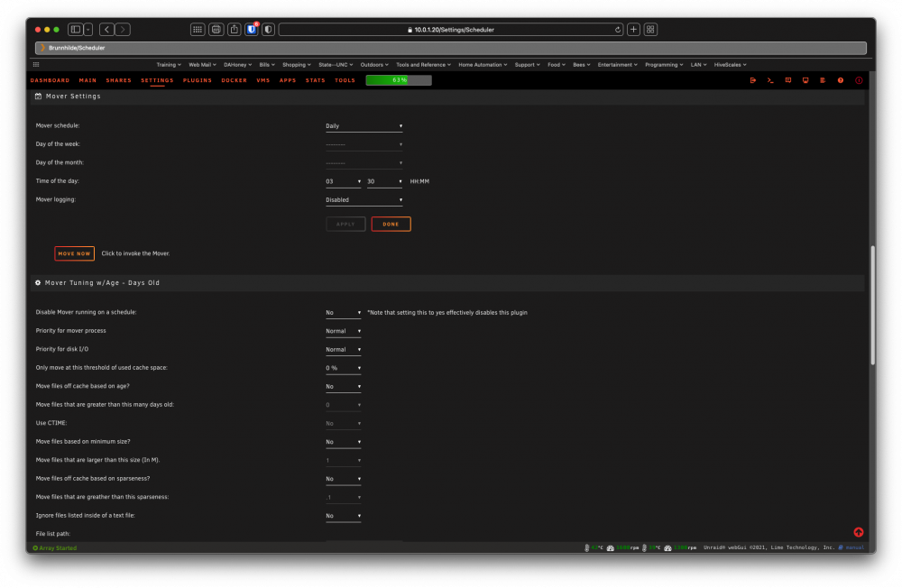Go back with Safari's back arrow
This screenshot has height=588, width=902.
point(106,30)
